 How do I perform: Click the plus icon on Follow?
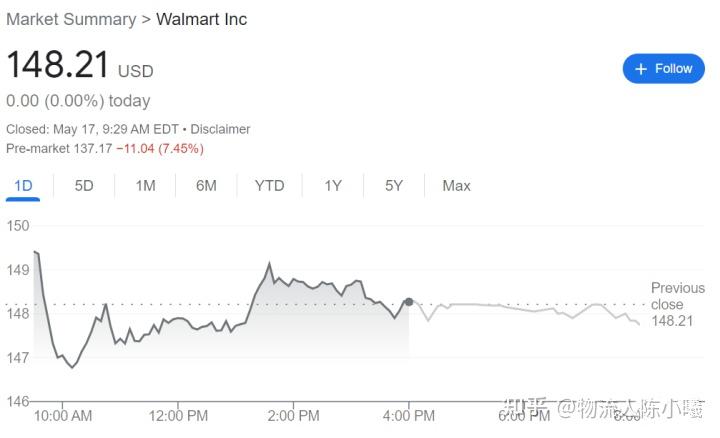coord(641,68)
